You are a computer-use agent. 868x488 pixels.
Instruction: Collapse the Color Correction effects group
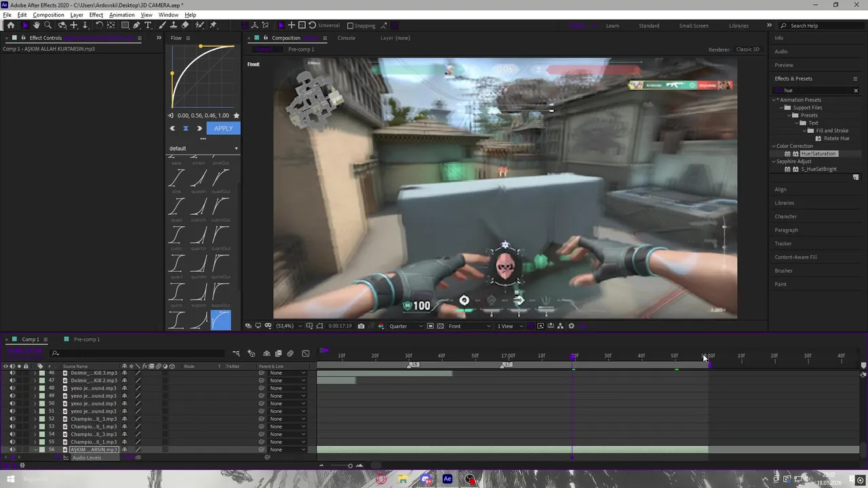(x=774, y=146)
